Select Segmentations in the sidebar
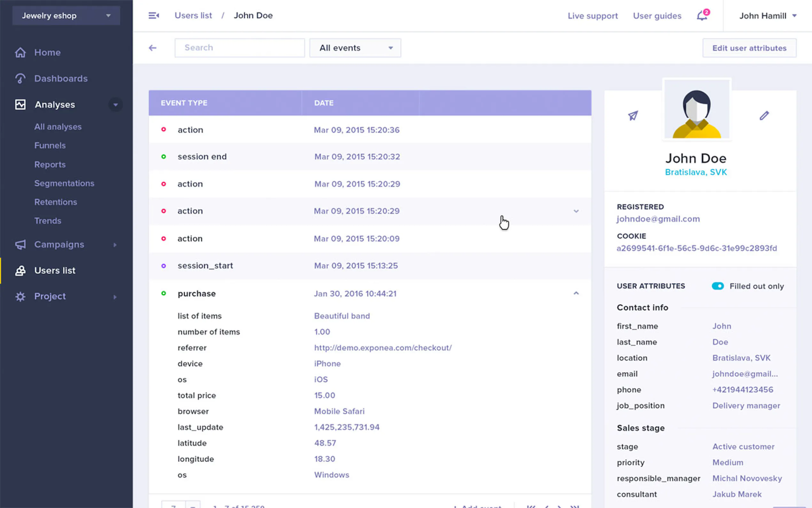 (x=64, y=183)
